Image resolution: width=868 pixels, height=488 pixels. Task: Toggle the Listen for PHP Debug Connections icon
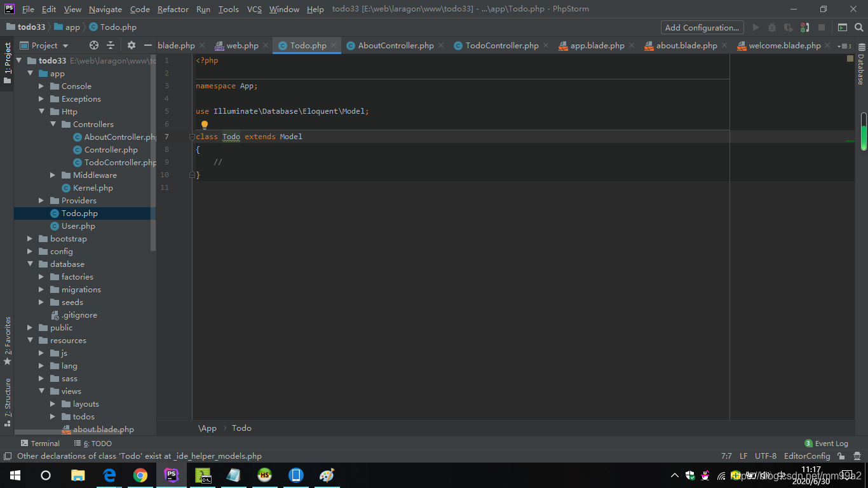pos(805,27)
